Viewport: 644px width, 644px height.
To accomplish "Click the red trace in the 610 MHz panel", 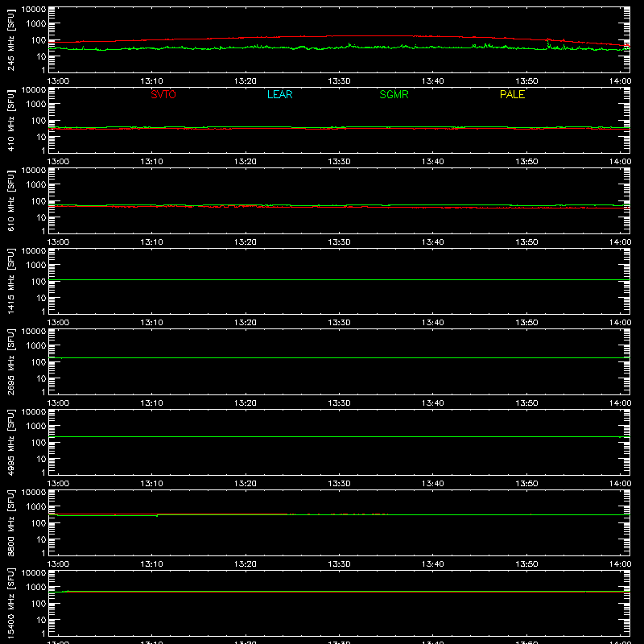I will coord(339,207).
